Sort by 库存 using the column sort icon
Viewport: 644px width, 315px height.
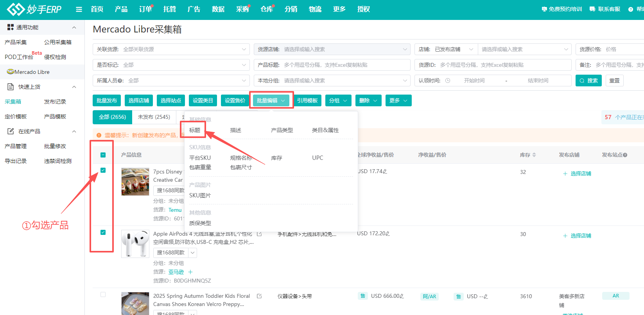(x=534, y=155)
